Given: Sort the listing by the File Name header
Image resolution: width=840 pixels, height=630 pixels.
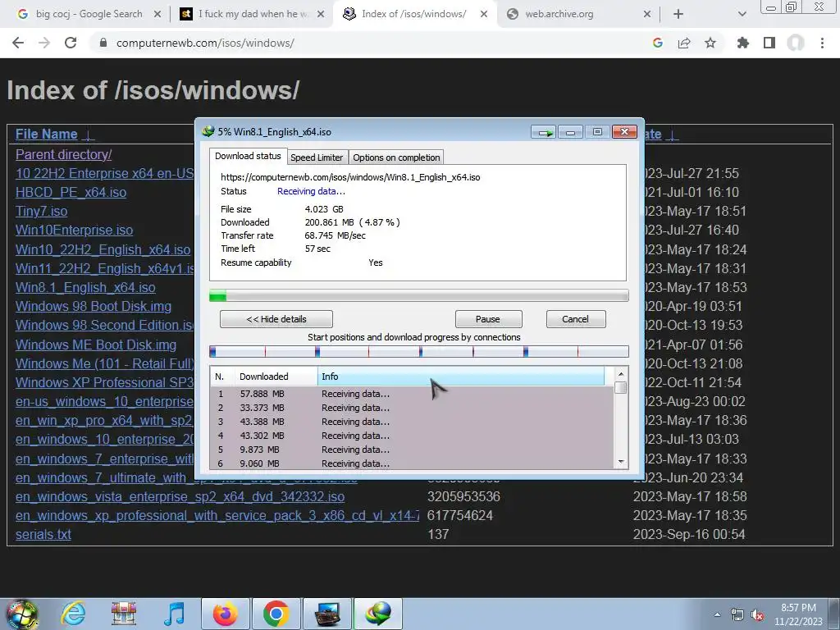Looking at the screenshot, I should point(47,134).
